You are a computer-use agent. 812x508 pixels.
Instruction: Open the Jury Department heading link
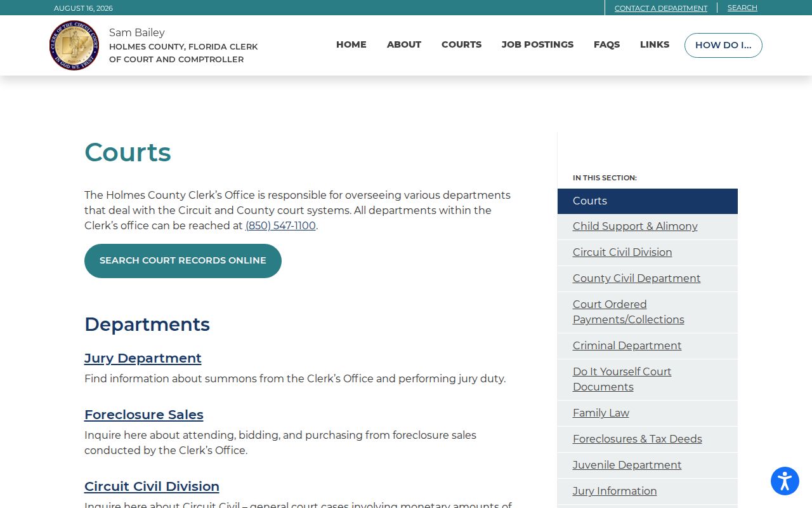coord(143,358)
